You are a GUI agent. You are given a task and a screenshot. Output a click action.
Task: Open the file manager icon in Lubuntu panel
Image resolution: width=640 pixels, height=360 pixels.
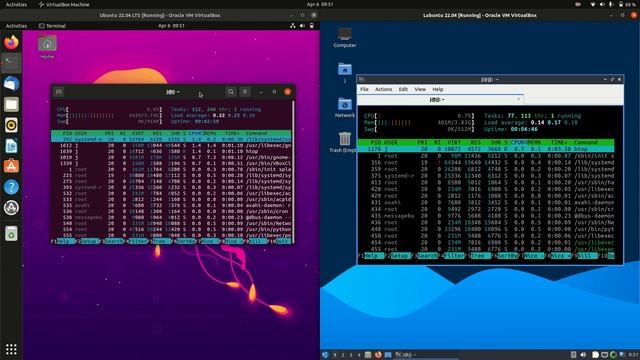[368, 355]
